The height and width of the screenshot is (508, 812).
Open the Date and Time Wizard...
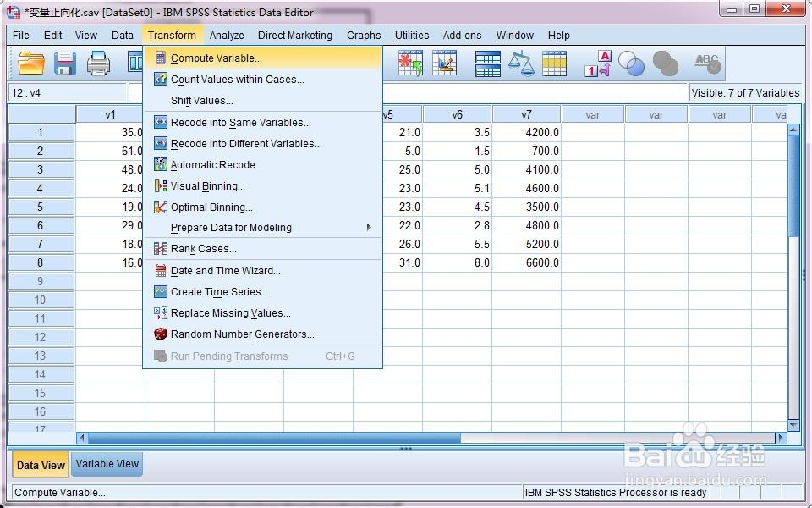click(x=262, y=271)
